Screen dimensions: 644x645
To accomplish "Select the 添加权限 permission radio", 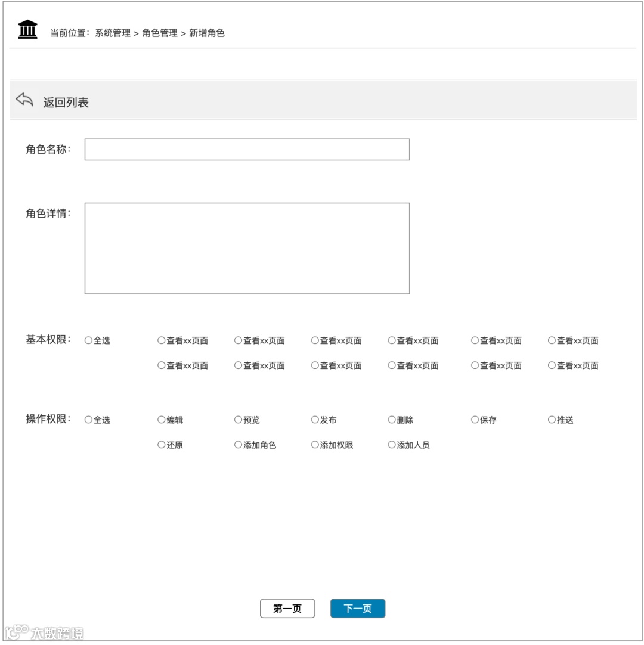I will (315, 445).
